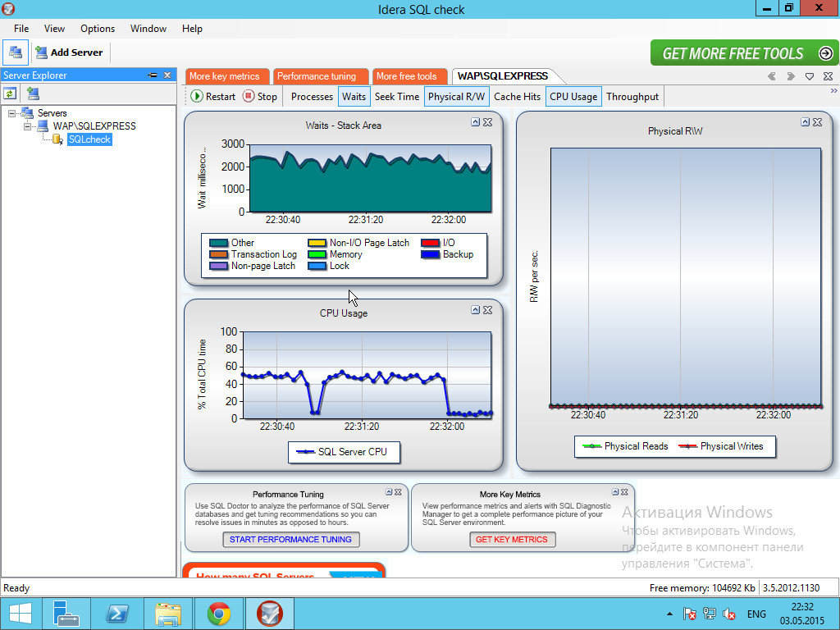The image size is (840, 630).
Task: Click the red Stop monitoring icon
Action: pos(249,96)
